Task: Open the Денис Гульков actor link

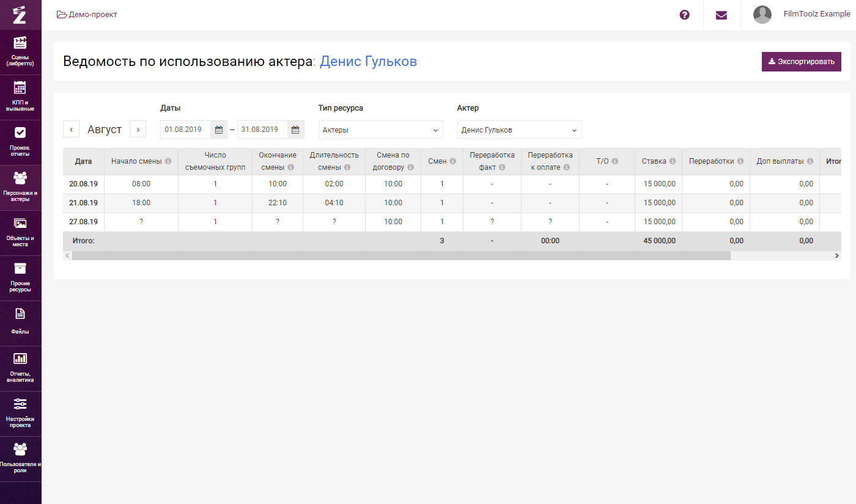Action: pos(369,62)
